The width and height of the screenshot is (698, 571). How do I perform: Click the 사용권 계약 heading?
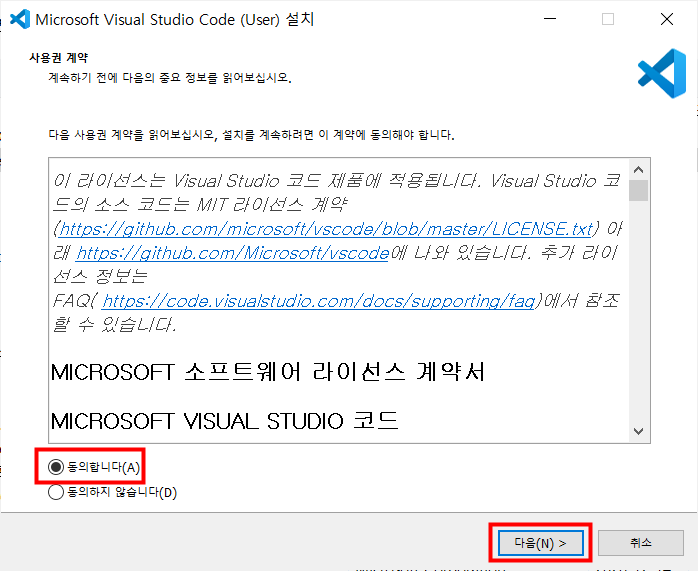pyautogui.click(x=58, y=57)
